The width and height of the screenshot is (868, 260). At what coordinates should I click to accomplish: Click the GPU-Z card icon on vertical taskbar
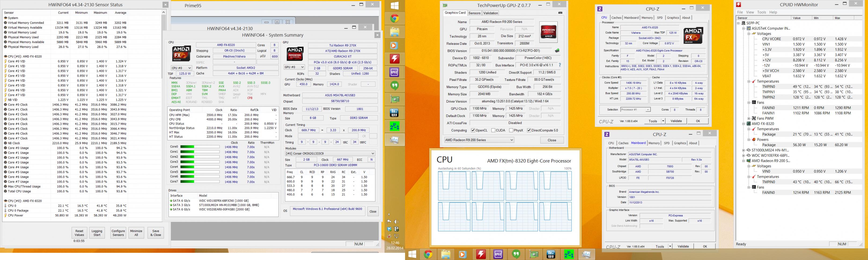point(395,99)
